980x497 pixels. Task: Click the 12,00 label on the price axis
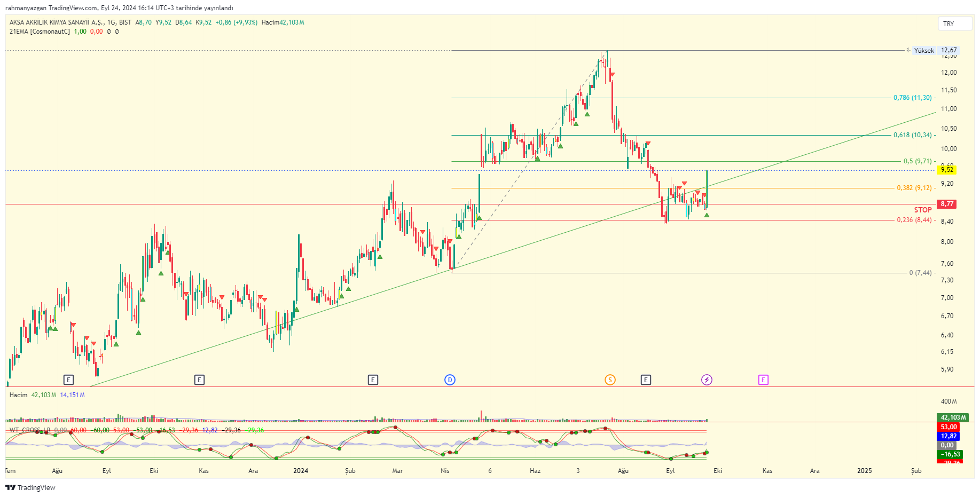coord(949,73)
